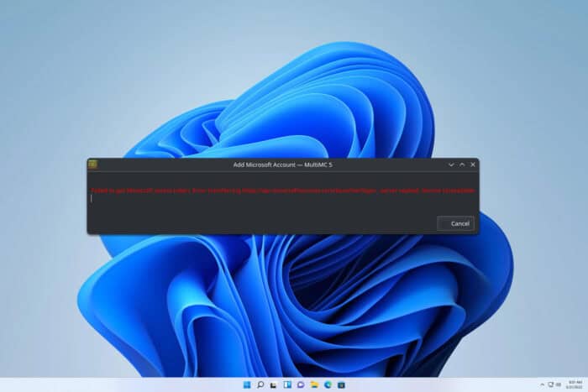Maximize the MultiMC dialog using up-arrow button
Screen dimensions: 588x392
point(462,165)
